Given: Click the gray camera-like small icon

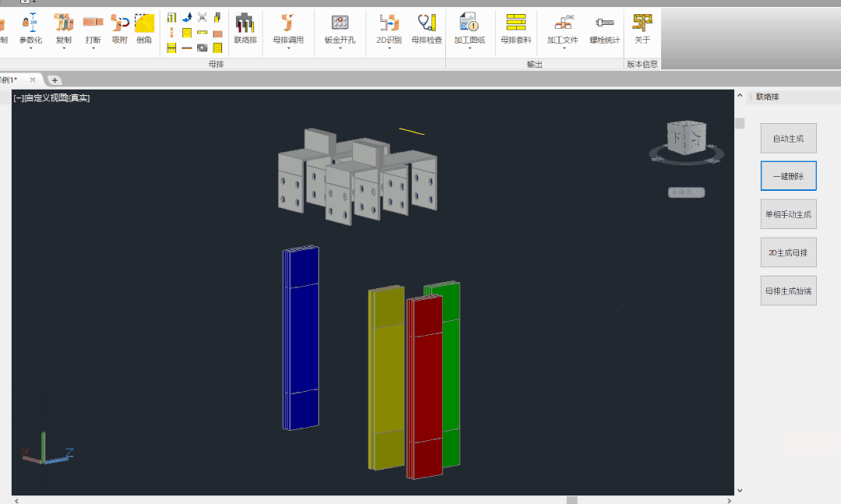Looking at the screenshot, I should [202, 48].
